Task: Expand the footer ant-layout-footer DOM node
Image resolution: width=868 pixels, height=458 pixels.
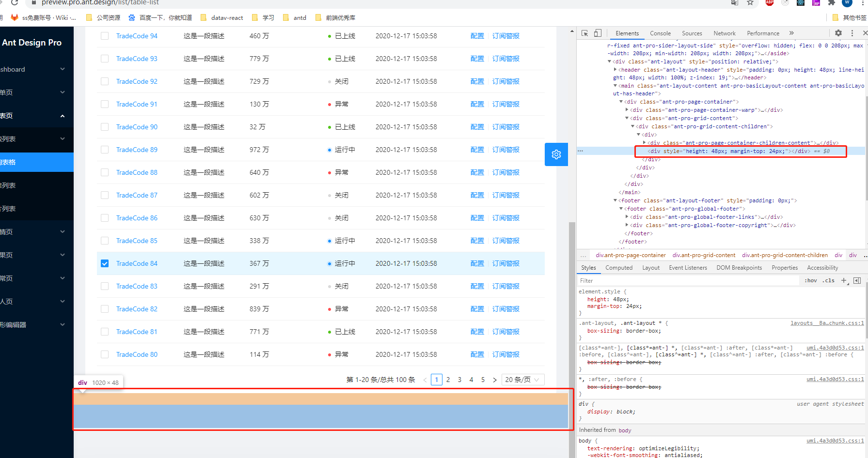Action: point(615,200)
